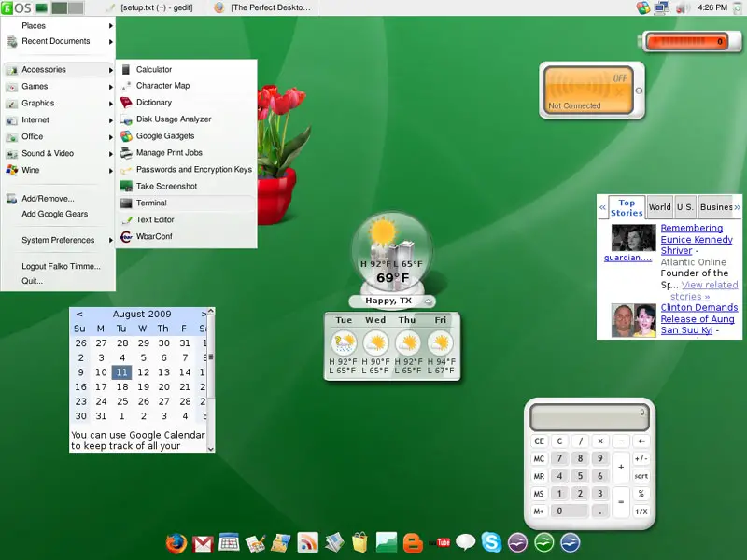Expand the Office submenu
The image size is (747, 560).
pos(59,136)
